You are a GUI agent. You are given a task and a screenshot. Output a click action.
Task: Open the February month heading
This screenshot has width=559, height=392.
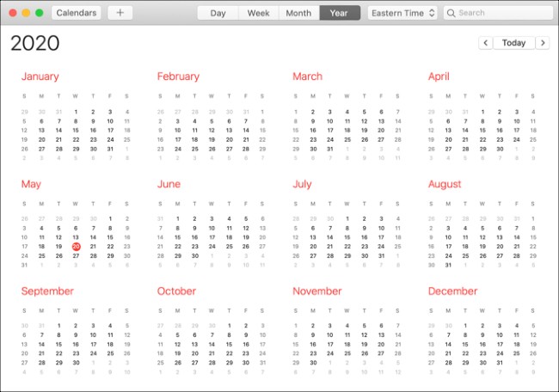click(x=178, y=77)
